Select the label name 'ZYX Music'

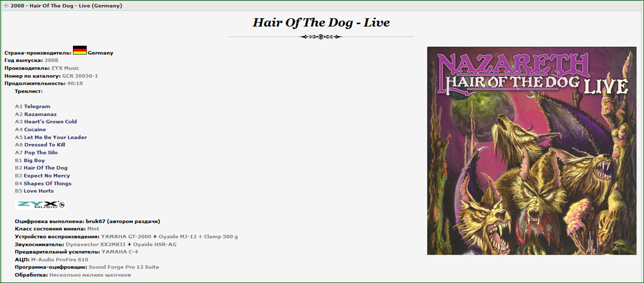click(65, 68)
